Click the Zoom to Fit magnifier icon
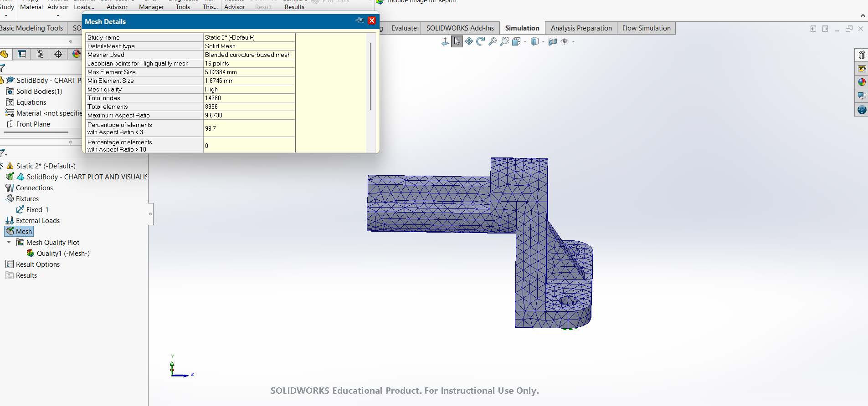This screenshot has height=406, width=868. pyautogui.click(x=493, y=42)
